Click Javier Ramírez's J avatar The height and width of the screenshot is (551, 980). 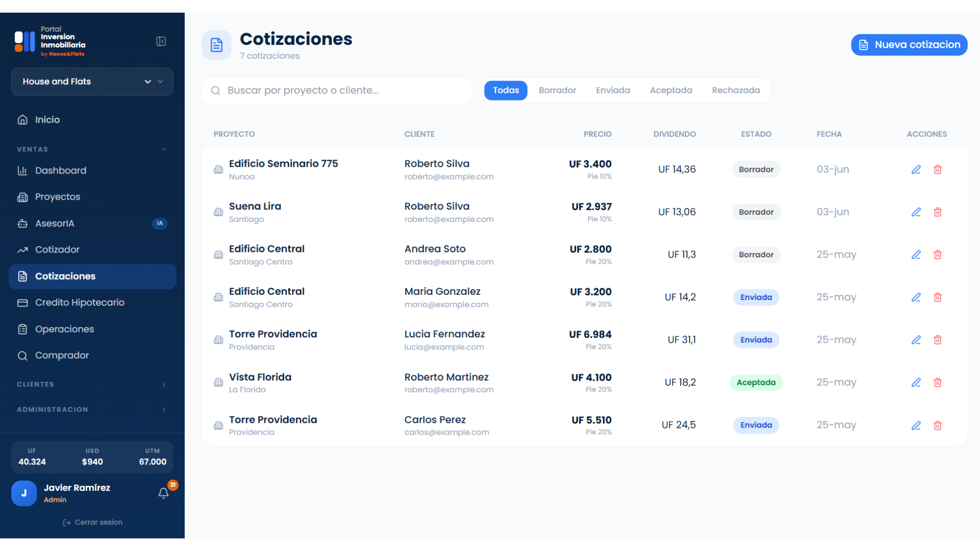(x=24, y=493)
